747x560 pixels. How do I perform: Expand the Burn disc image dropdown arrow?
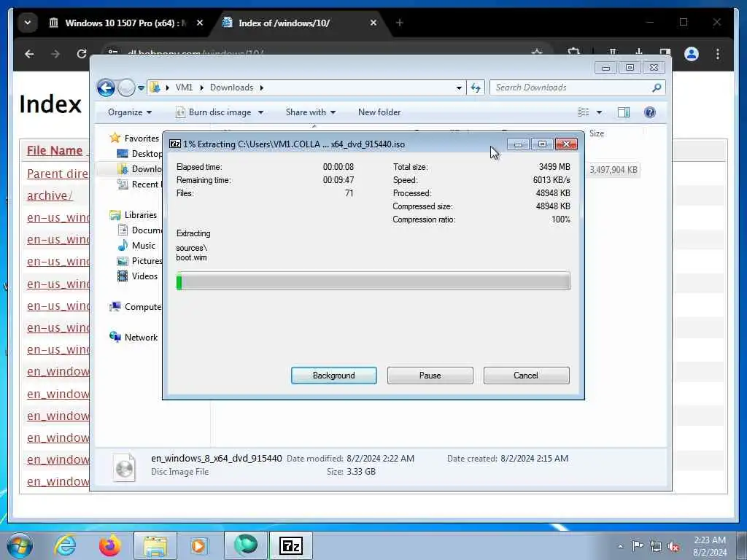[x=260, y=112]
